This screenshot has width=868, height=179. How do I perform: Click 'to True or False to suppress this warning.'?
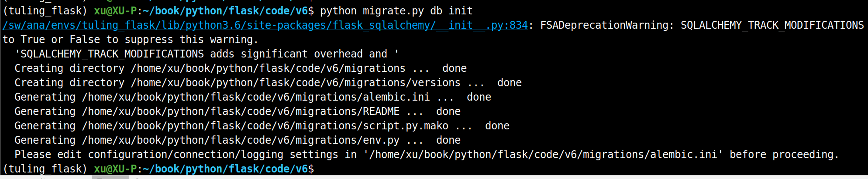(130, 40)
